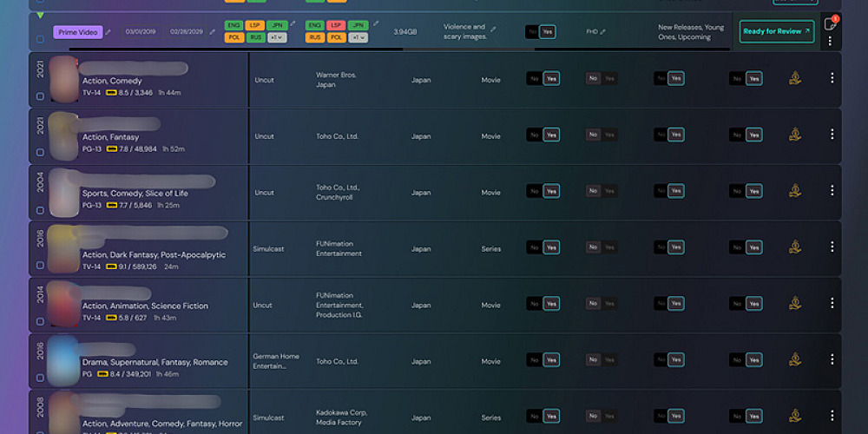Click the ENG tag in the first language group

[x=233, y=25]
